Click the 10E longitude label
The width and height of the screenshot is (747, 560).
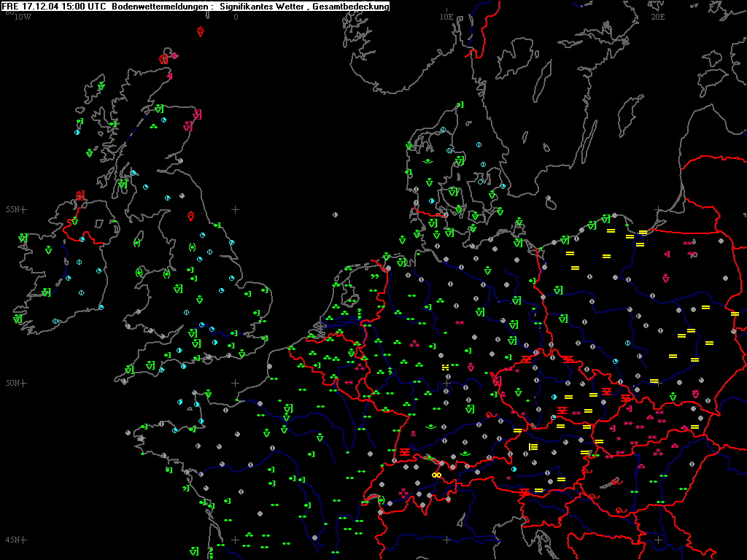446,17
